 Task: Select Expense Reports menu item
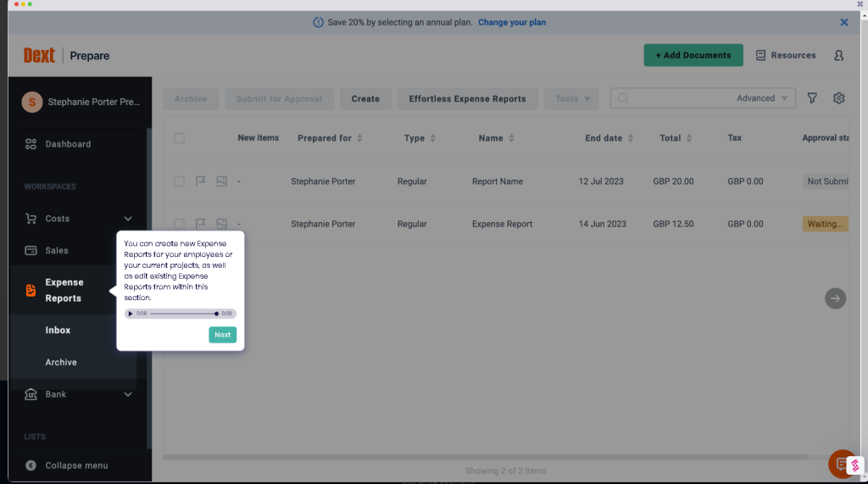[x=64, y=290]
